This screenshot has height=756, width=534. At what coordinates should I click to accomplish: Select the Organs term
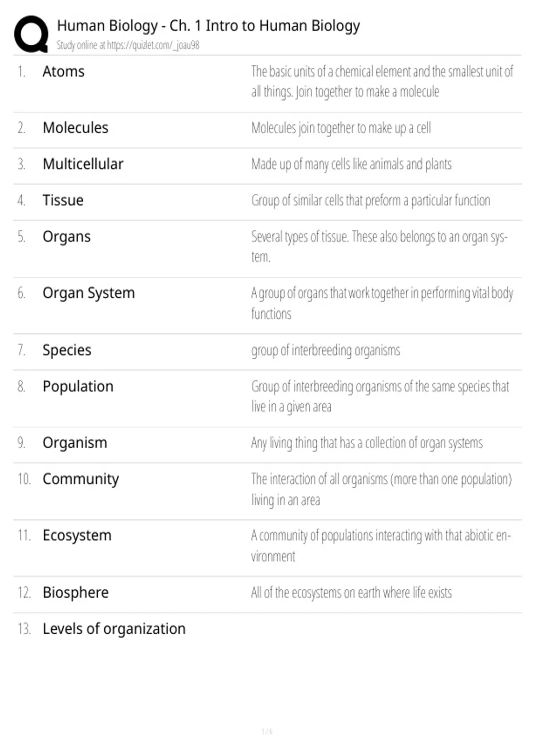(x=66, y=237)
